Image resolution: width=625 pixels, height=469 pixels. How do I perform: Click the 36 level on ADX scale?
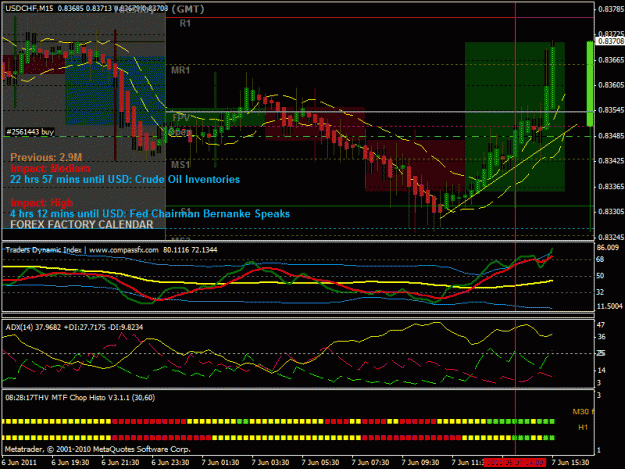coord(601,337)
